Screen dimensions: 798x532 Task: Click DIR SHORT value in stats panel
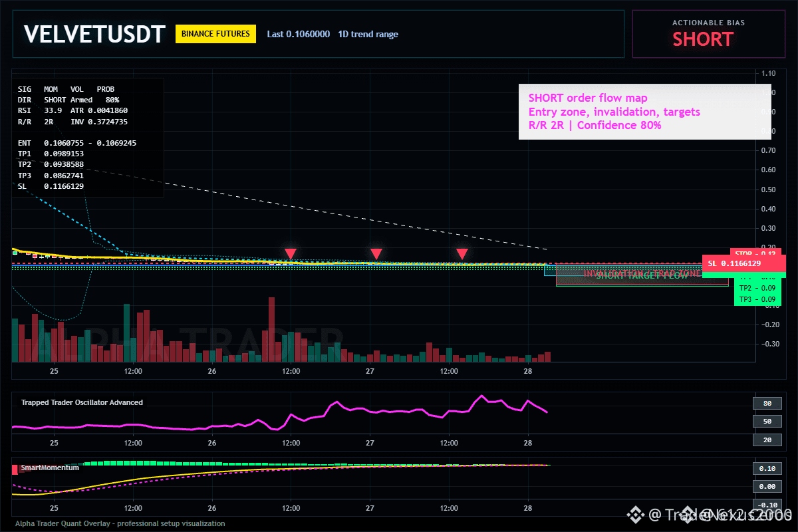click(x=55, y=100)
